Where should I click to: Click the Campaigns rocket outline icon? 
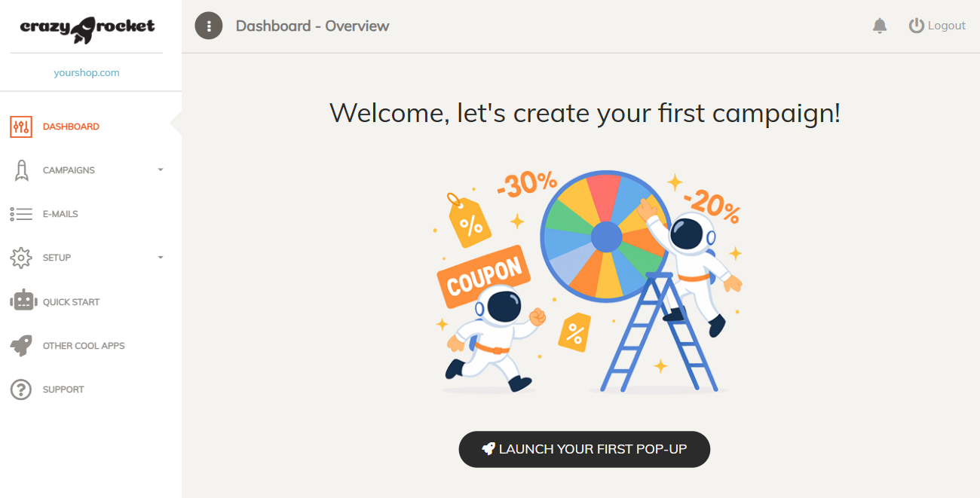(x=21, y=170)
